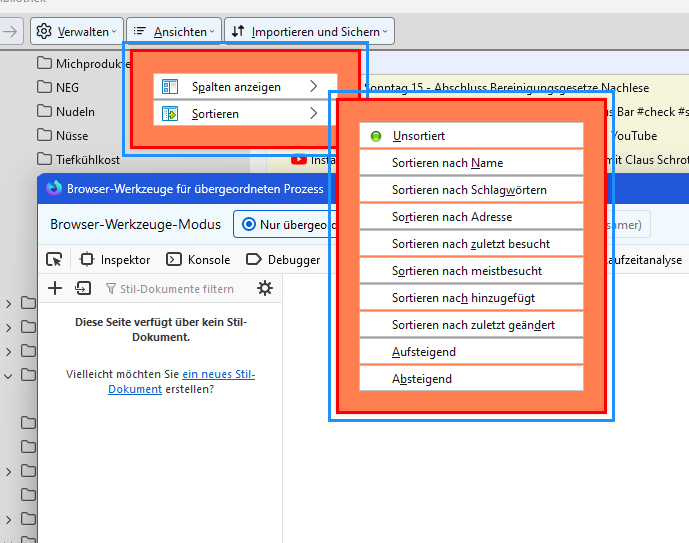This screenshot has height=543, width=689.
Task: Open the Verwalten dropdown
Action: click(x=78, y=32)
